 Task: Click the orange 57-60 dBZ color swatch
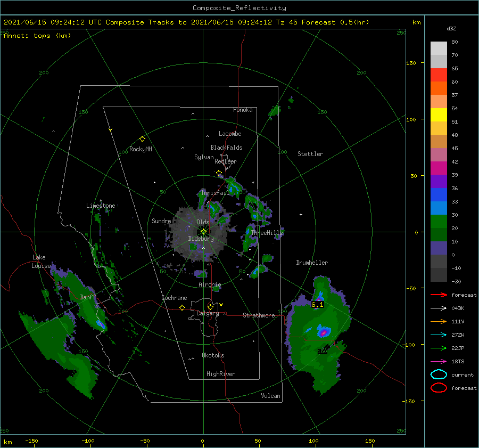[439, 88]
